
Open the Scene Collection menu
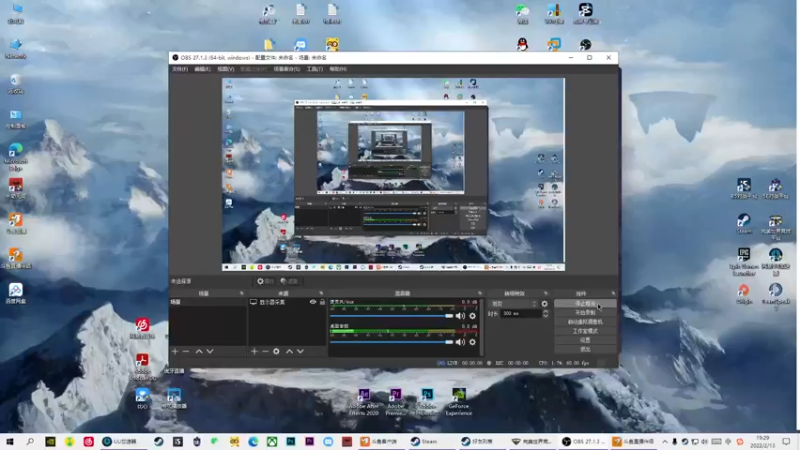287,69
